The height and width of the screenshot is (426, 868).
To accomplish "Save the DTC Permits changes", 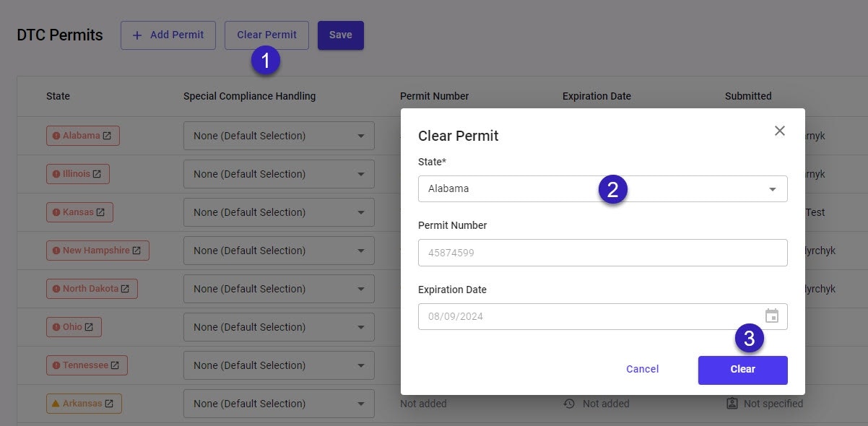I will (340, 35).
